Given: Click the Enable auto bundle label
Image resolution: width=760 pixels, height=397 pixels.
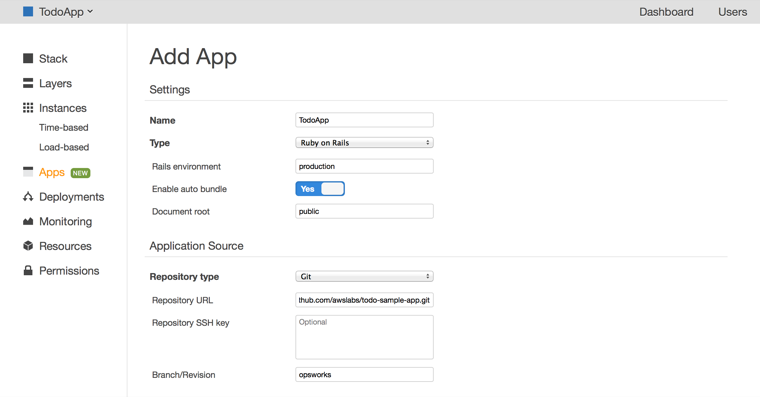Looking at the screenshot, I should [x=189, y=189].
